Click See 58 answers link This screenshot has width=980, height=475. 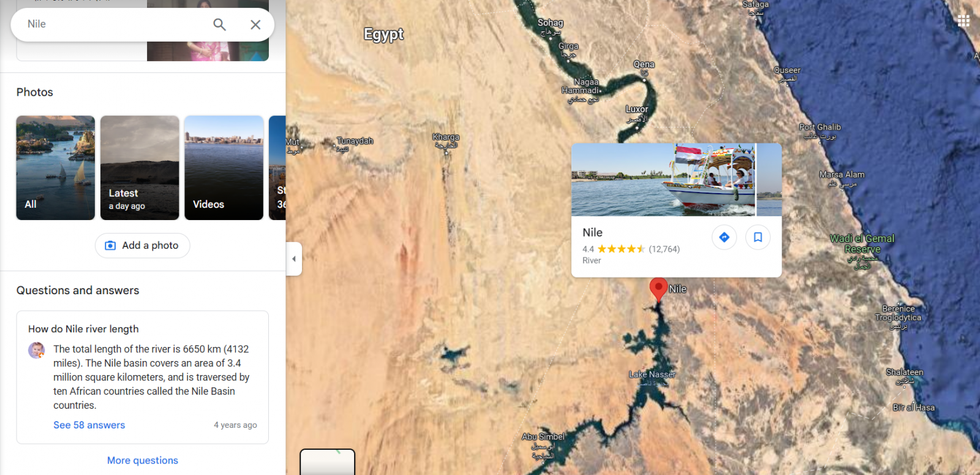click(x=89, y=425)
